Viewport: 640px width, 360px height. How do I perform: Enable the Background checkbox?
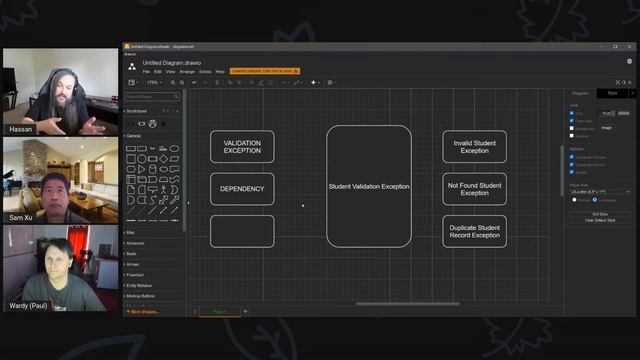tap(571, 128)
